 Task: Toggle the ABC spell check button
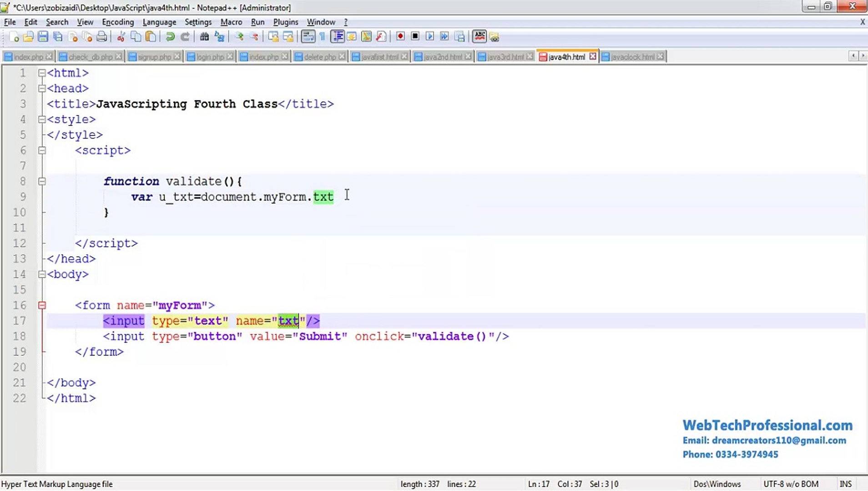[479, 36]
